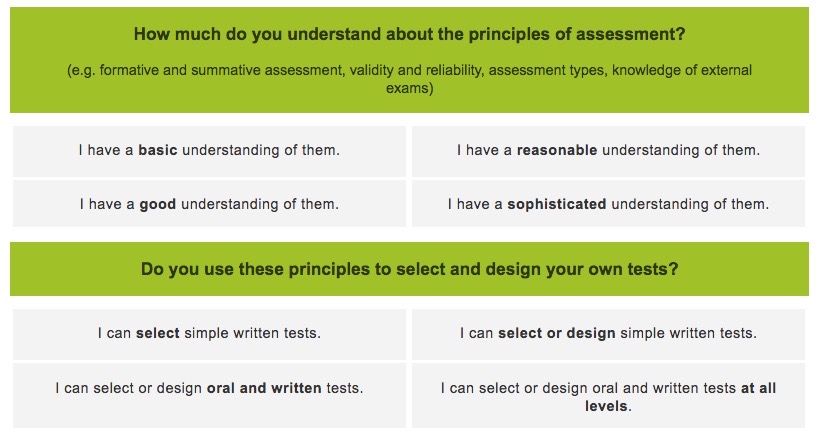Screen dimensions: 818x438
Task: Click the bold phrase 'oral and written'
Action: 265,388
